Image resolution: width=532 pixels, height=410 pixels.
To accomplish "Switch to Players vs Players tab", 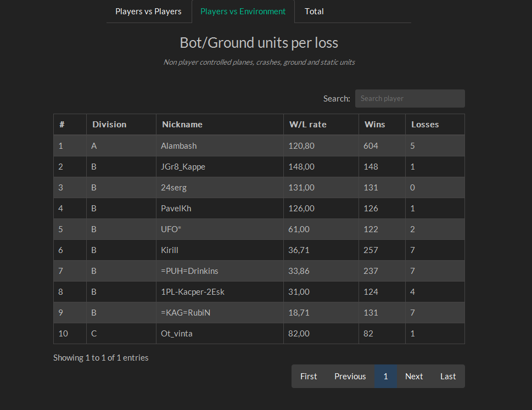I will 148,12.
